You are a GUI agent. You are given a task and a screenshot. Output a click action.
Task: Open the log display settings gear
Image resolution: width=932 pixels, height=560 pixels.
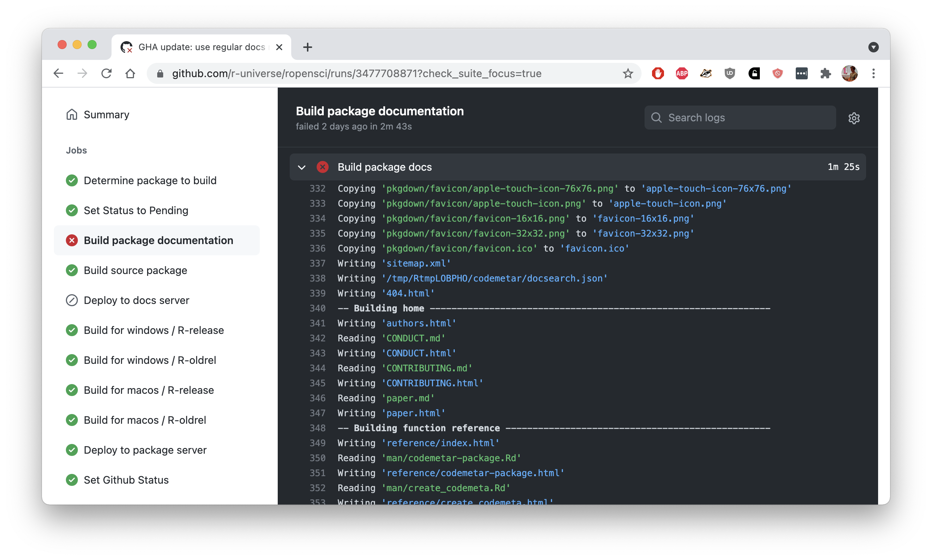(854, 118)
